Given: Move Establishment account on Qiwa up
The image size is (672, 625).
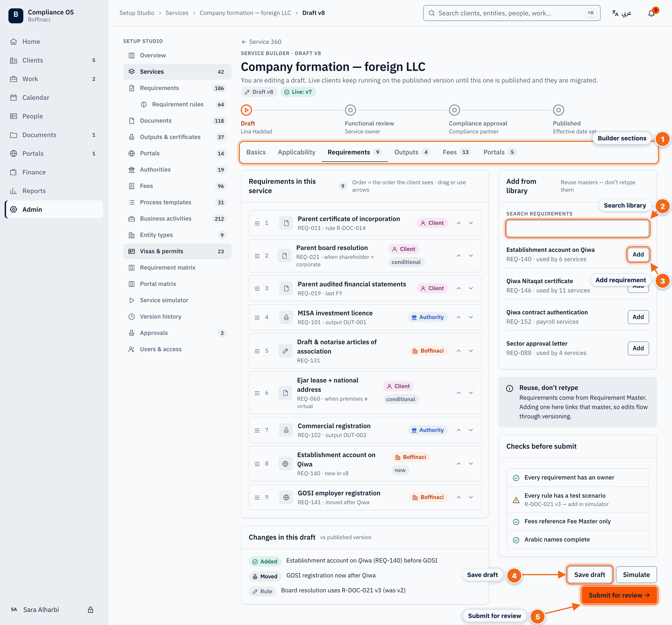Looking at the screenshot, I should point(458,464).
